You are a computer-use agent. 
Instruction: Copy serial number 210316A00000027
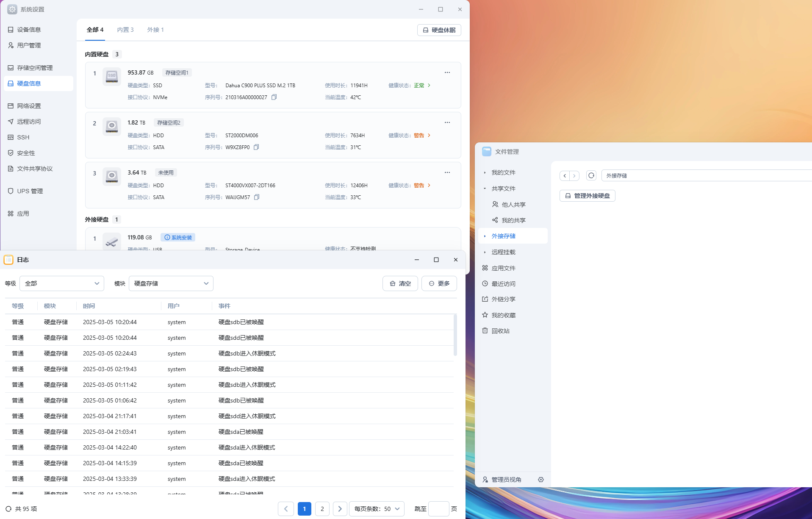pyautogui.click(x=274, y=97)
